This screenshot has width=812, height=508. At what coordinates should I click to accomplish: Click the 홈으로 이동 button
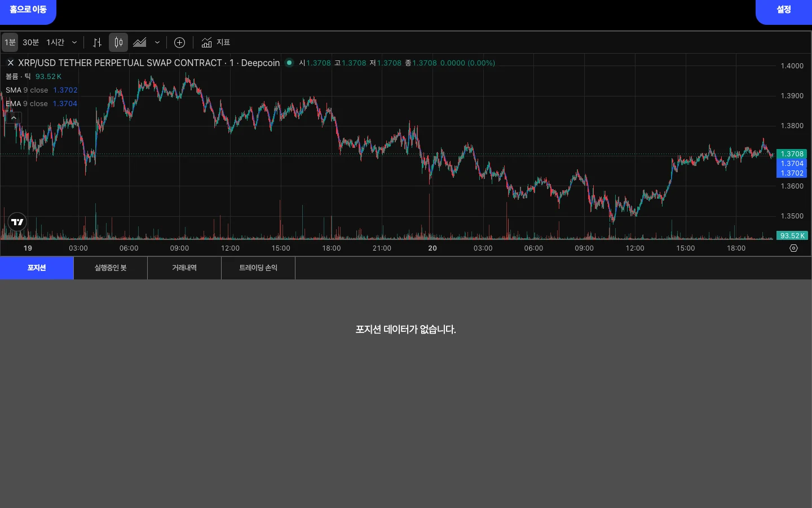(28, 11)
